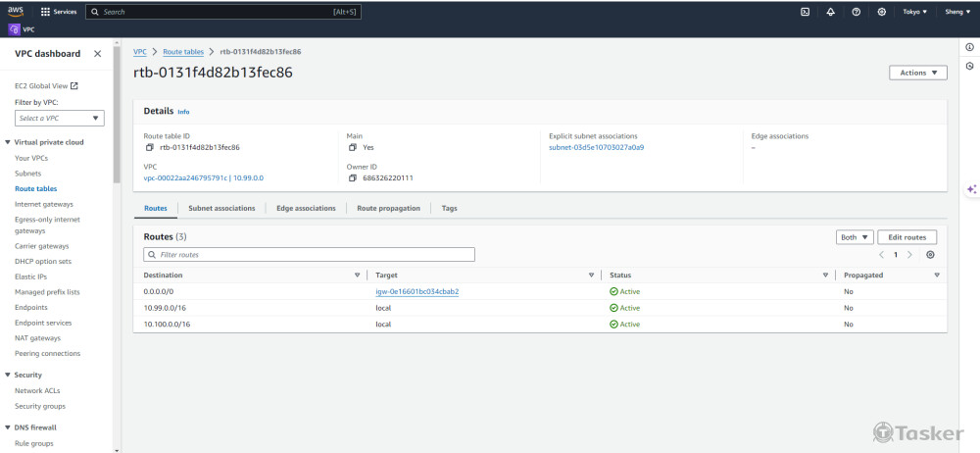The height and width of the screenshot is (453, 980).
Task: Open the Tokyo region selector
Action: [914, 12]
